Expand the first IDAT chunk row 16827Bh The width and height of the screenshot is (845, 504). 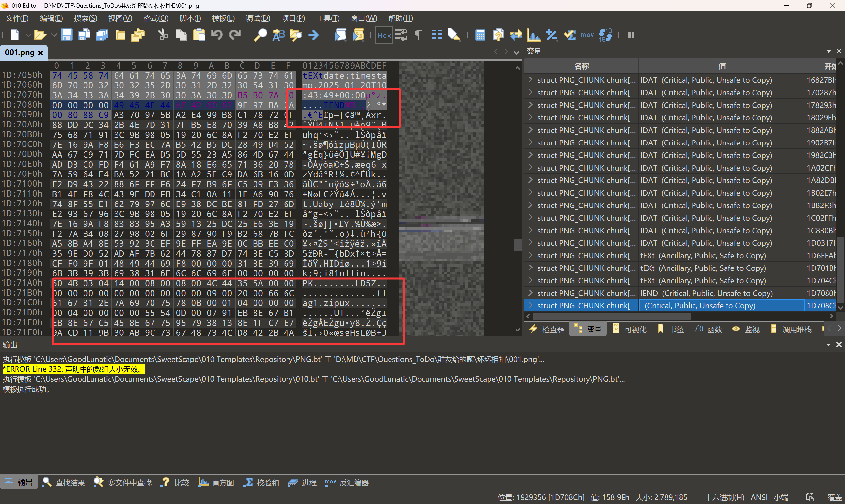(530, 80)
